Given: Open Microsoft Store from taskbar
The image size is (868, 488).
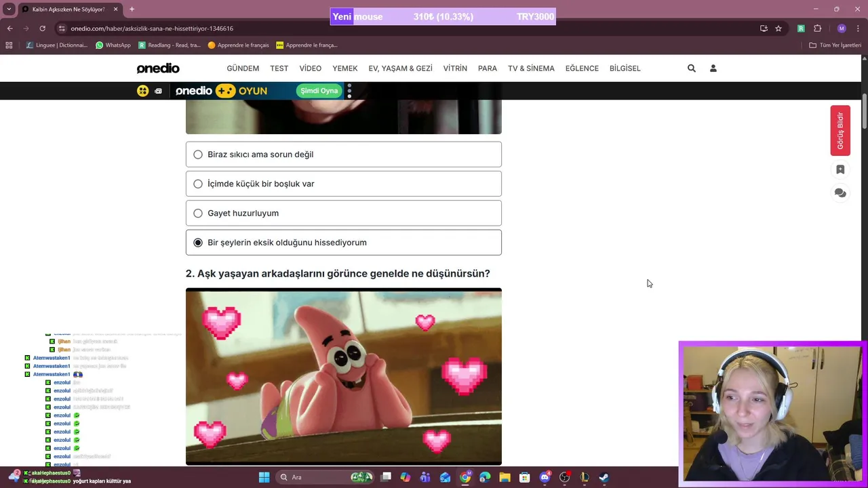Looking at the screenshot, I should pyautogui.click(x=524, y=477).
